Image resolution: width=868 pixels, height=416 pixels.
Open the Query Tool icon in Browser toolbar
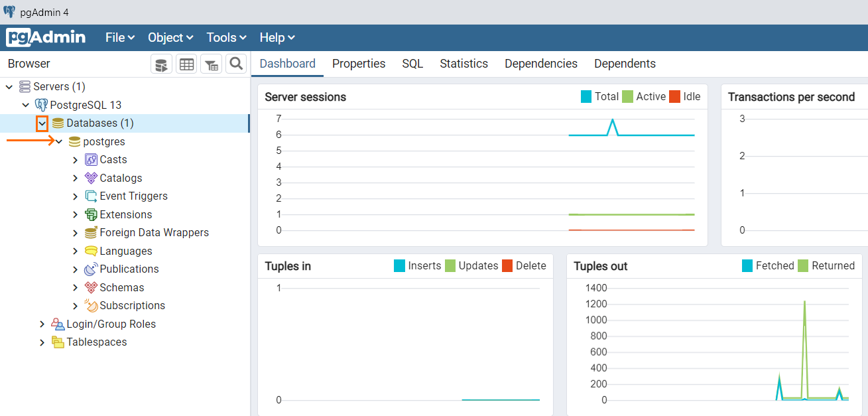(161, 64)
